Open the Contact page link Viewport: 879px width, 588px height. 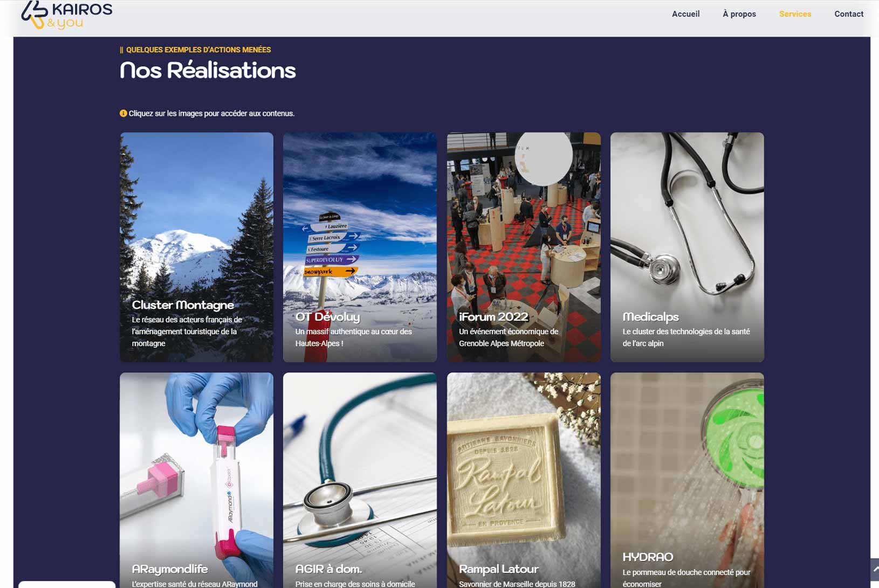pyautogui.click(x=849, y=14)
